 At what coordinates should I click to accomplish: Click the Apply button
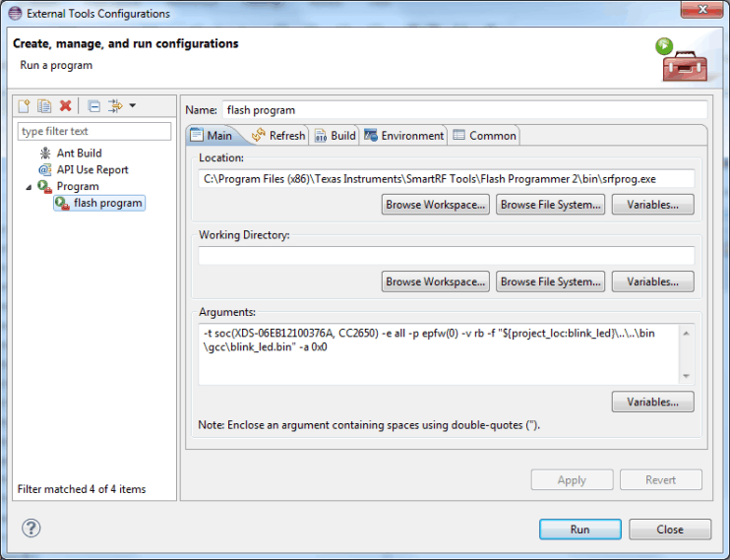(572, 480)
